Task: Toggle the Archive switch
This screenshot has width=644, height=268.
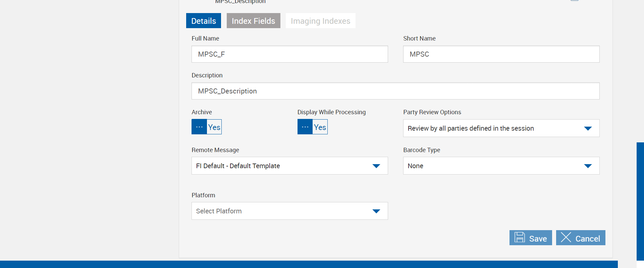Action: point(207,127)
